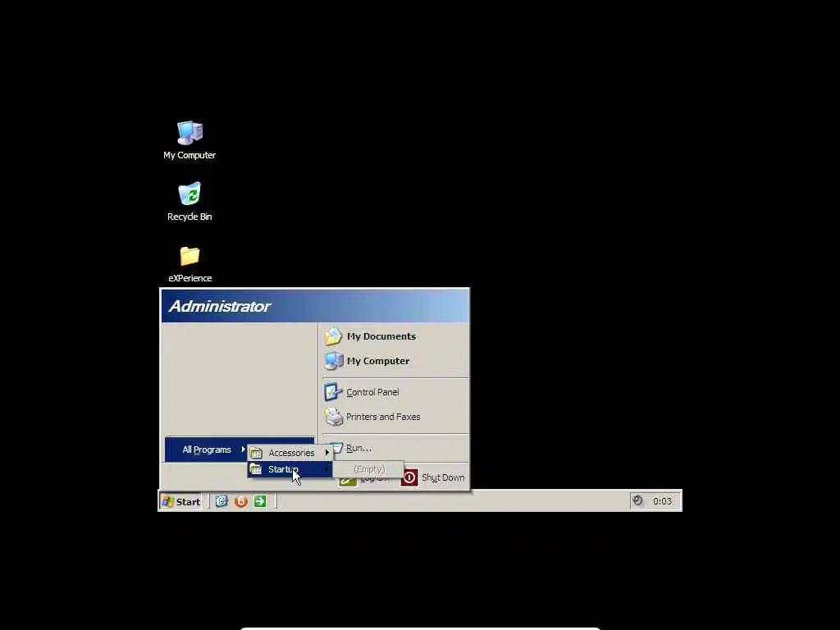Click the Startup folder icon
840x630 pixels.
click(256, 469)
